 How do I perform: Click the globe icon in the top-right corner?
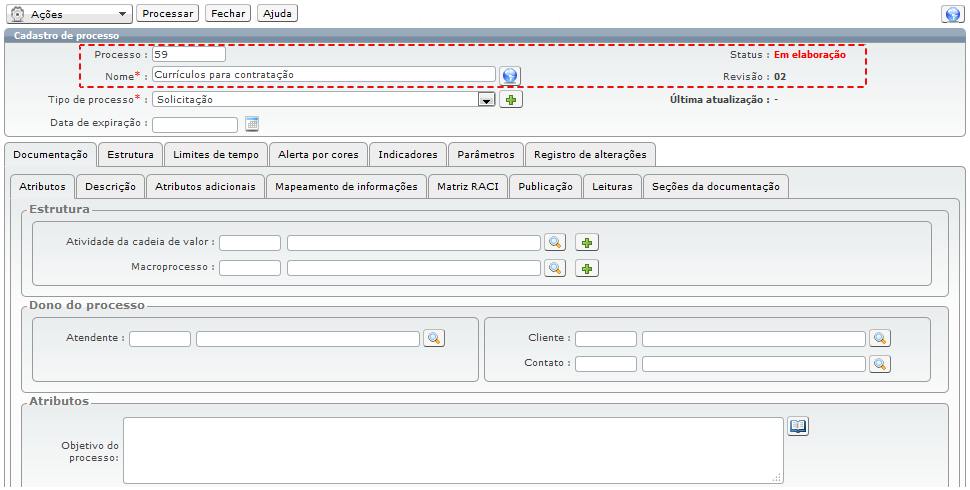pyautogui.click(x=952, y=14)
